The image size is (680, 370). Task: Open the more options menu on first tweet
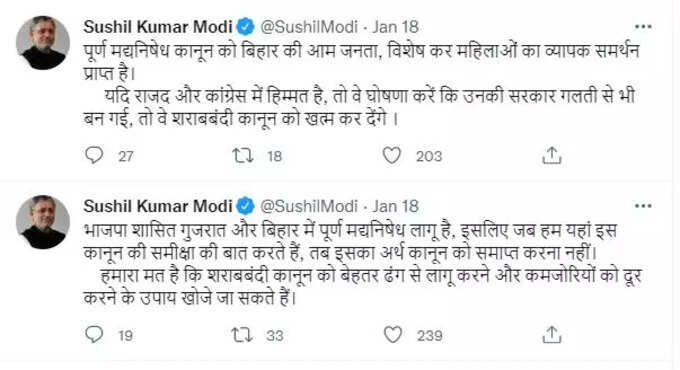[x=643, y=27]
